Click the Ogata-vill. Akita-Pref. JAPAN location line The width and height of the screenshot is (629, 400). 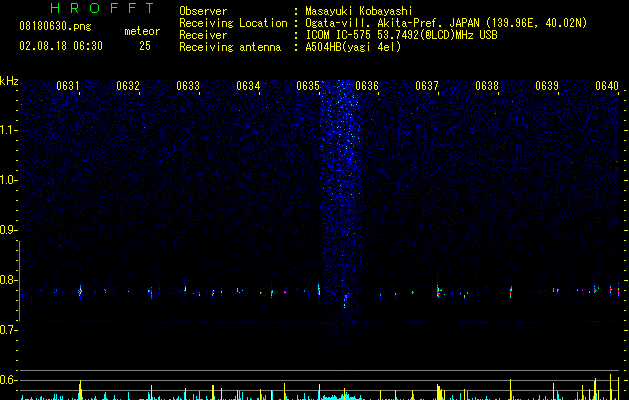[446, 23]
